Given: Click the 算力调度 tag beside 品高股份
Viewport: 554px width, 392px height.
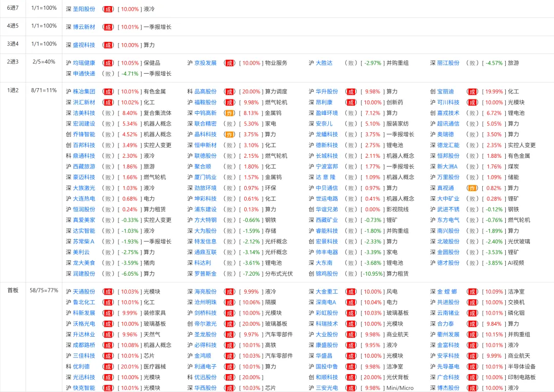Looking at the screenshot, I should point(276,92).
